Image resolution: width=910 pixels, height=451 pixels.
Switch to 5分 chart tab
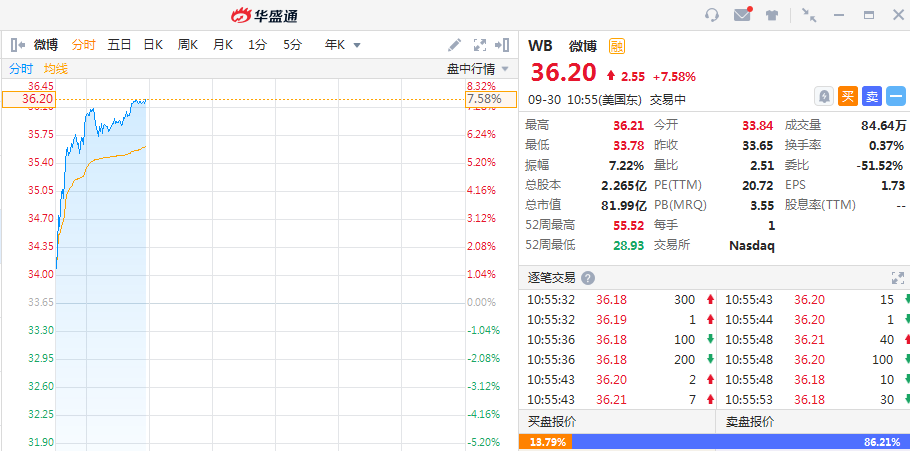292,45
